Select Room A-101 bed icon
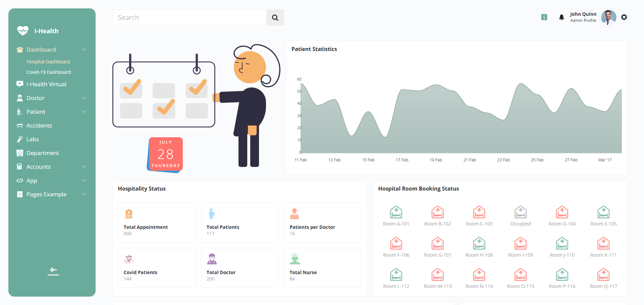 [396, 212]
